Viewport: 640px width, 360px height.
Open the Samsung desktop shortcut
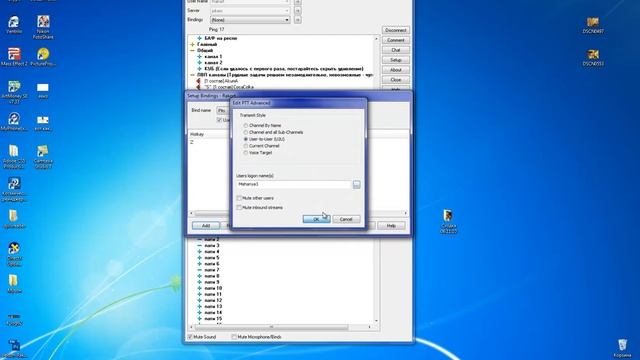43,157
